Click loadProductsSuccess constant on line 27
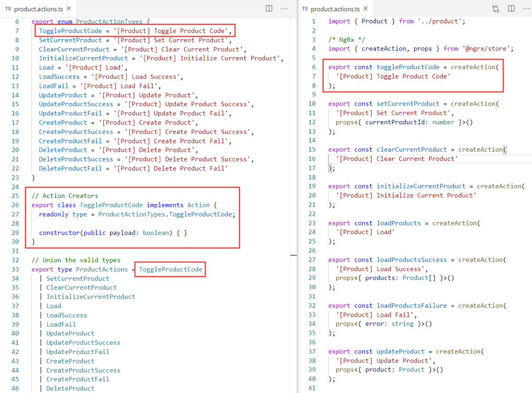Image resolution: width=532 pixels, height=393 pixels. 412,260
